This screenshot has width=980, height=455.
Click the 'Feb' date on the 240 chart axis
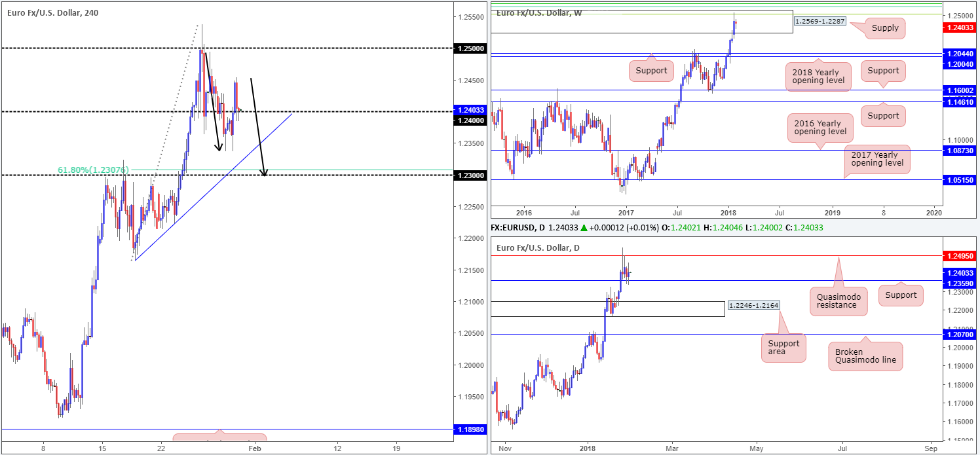click(255, 449)
